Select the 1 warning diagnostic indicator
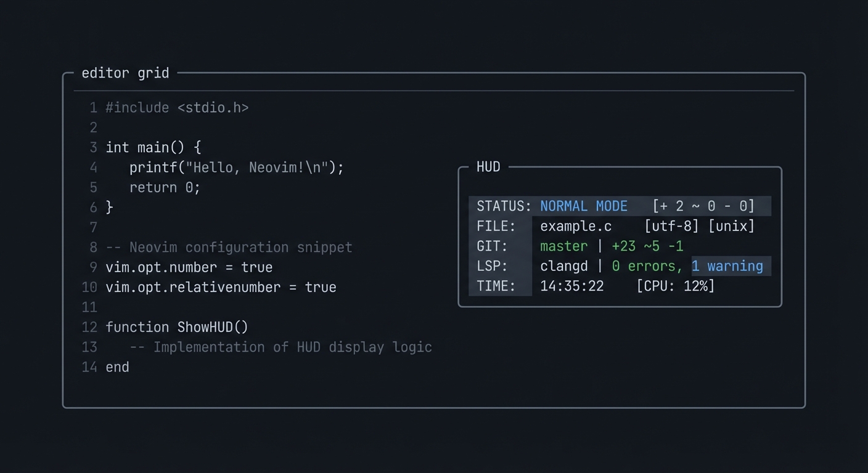This screenshot has height=473, width=868. [x=727, y=265]
